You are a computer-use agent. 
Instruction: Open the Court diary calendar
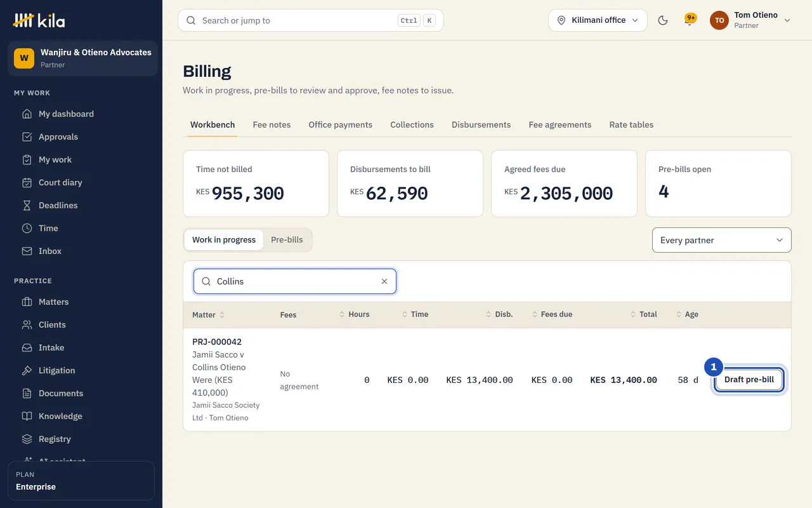(81, 182)
